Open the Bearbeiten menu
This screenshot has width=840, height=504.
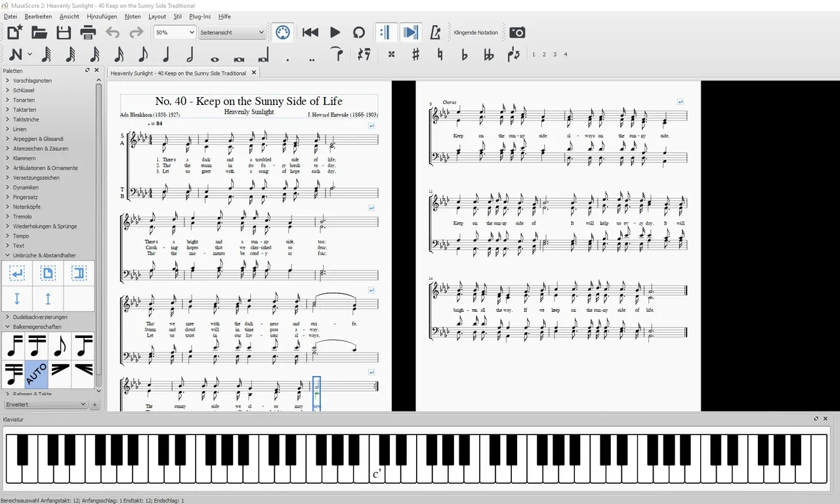click(x=38, y=16)
